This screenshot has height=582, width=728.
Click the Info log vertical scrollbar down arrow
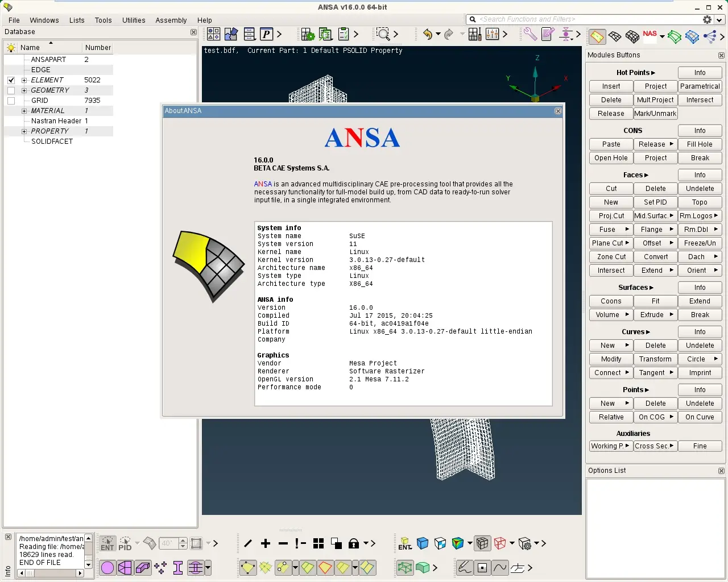point(88,564)
